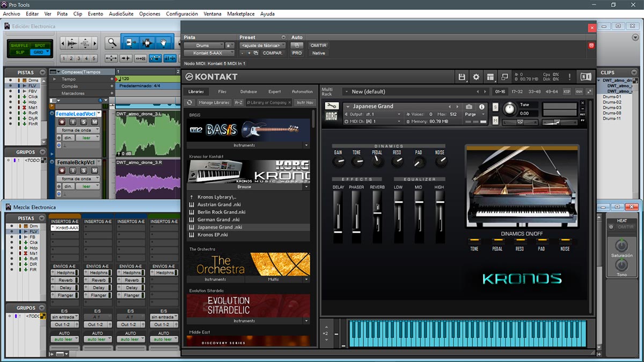Open the Marketplace menu
The height and width of the screenshot is (362, 644).
tap(241, 13)
